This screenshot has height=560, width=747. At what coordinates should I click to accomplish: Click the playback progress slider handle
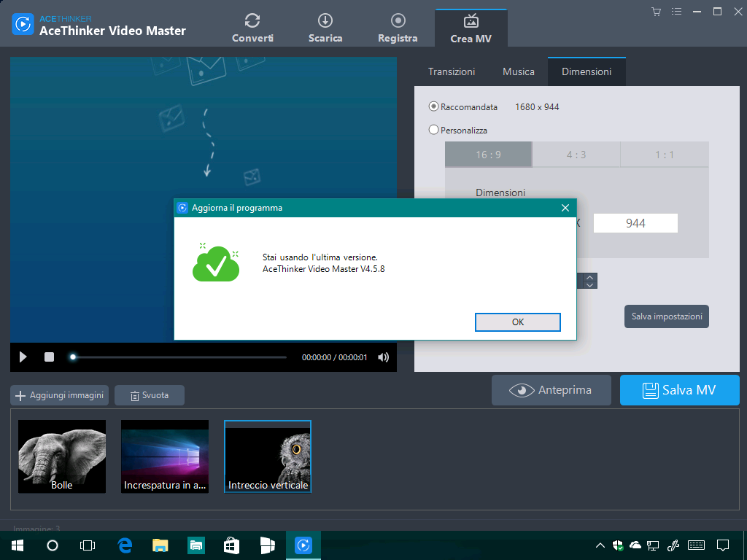click(x=73, y=357)
